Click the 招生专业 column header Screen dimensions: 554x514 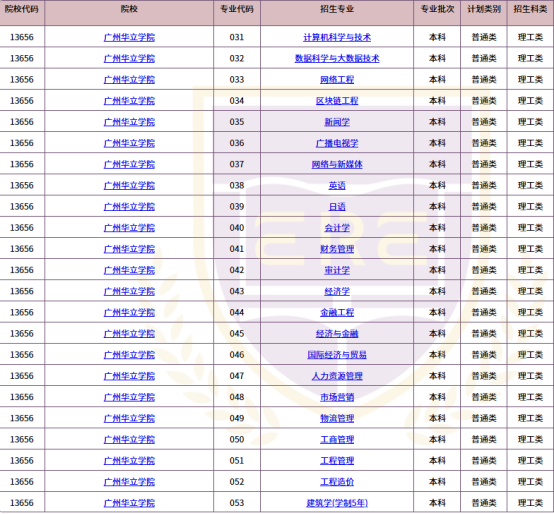(337, 9)
